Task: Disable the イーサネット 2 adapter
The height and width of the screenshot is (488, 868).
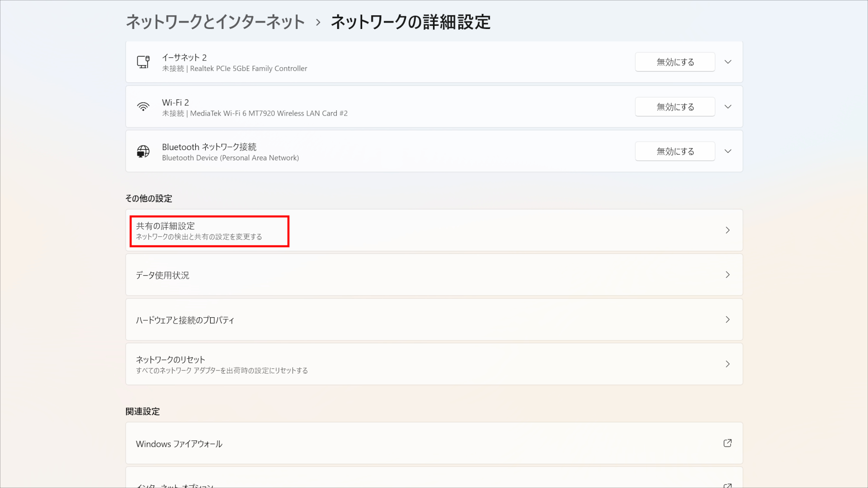Action: click(x=675, y=62)
